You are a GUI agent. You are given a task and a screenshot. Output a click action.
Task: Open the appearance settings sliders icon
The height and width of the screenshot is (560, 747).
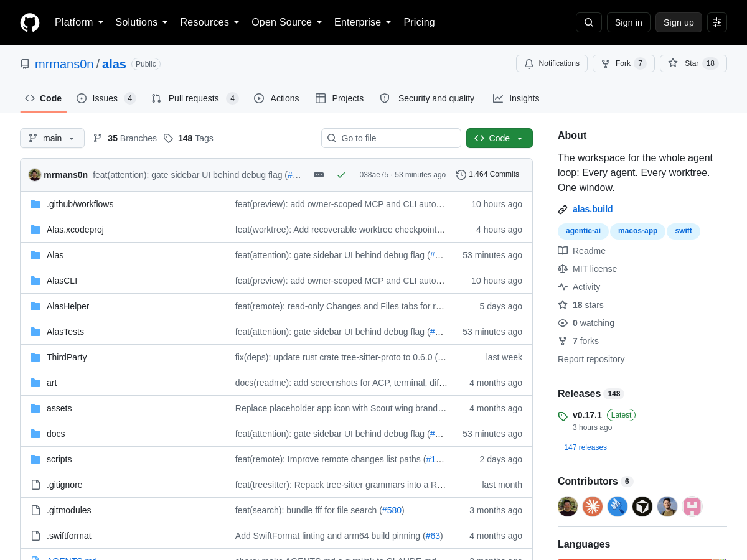click(x=717, y=22)
